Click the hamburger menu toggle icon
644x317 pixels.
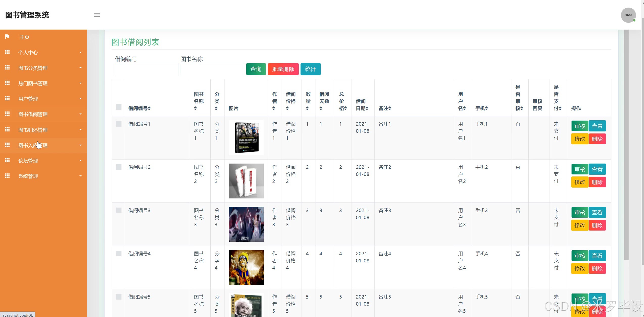(x=97, y=15)
